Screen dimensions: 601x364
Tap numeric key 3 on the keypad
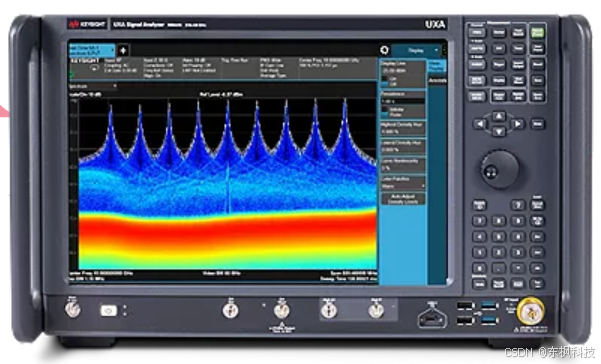point(517,252)
